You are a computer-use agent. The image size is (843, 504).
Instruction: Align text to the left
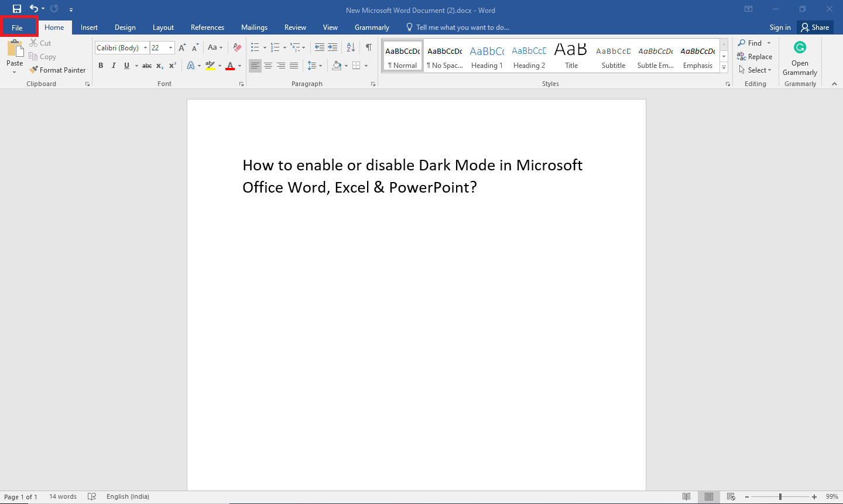[x=255, y=66]
